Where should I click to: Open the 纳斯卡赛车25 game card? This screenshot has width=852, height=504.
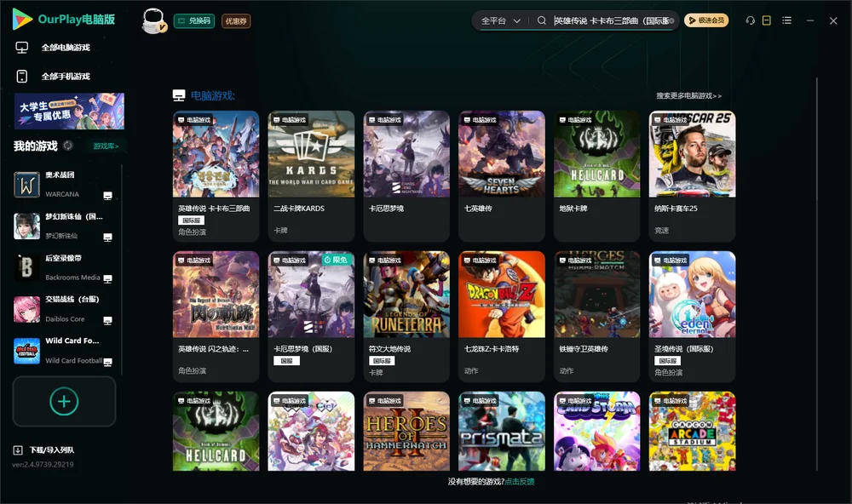692,176
